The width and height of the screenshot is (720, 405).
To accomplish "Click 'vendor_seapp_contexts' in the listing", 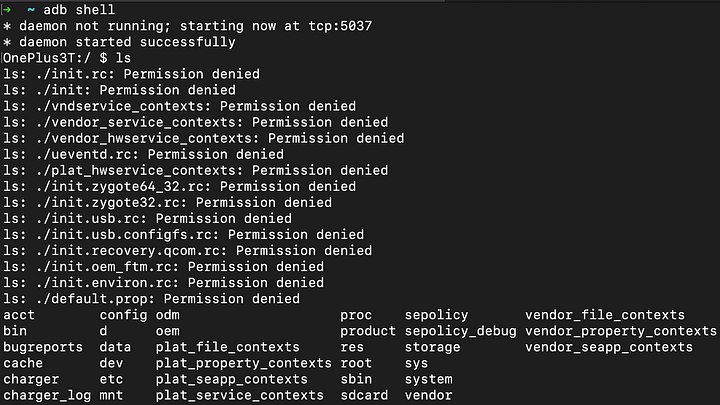I will pos(609,347).
